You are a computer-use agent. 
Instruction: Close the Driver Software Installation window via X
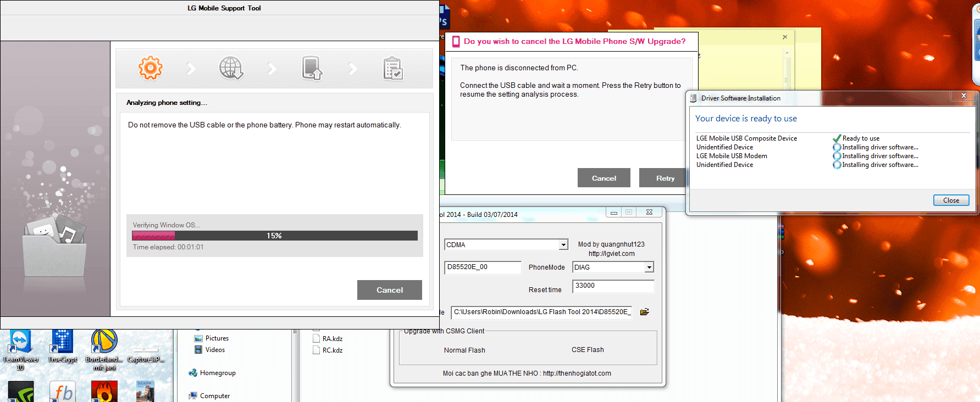[964, 96]
